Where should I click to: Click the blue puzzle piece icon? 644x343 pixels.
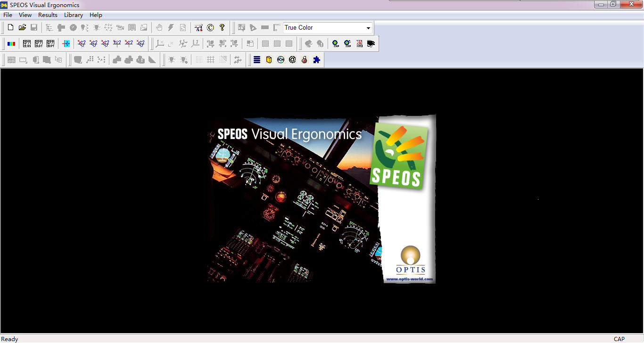point(316,60)
